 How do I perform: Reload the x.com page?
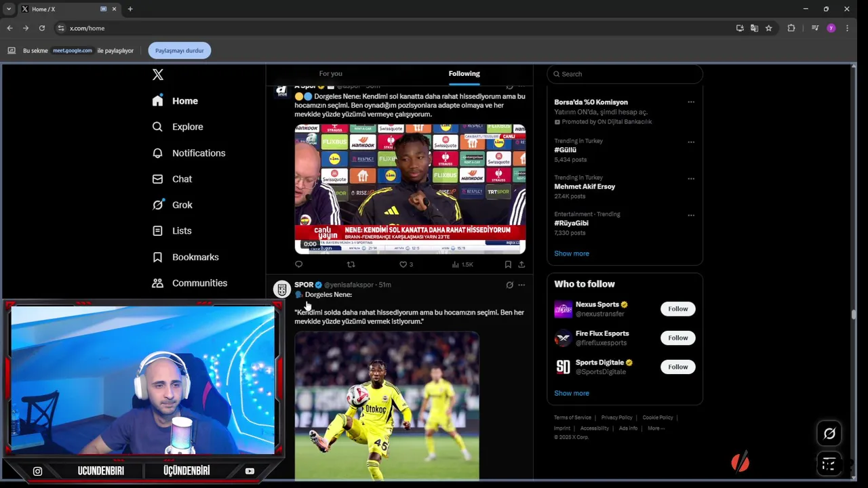click(x=42, y=28)
